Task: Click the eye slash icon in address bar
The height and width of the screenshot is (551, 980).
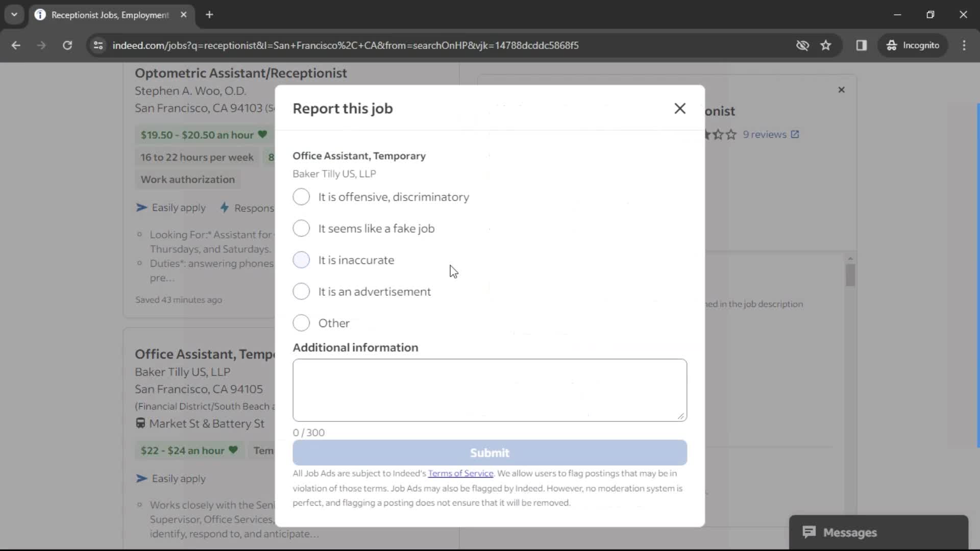Action: (x=802, y=45)
